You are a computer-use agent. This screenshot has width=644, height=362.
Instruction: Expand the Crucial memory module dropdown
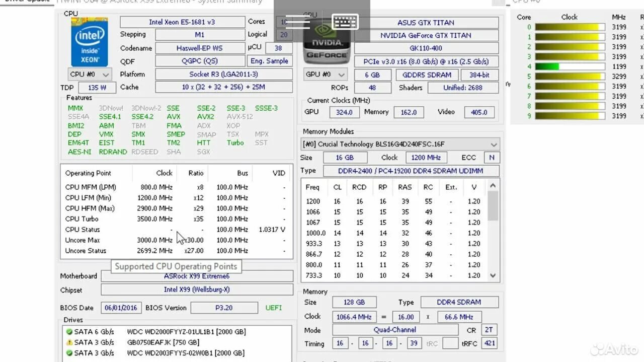[400, 144]
